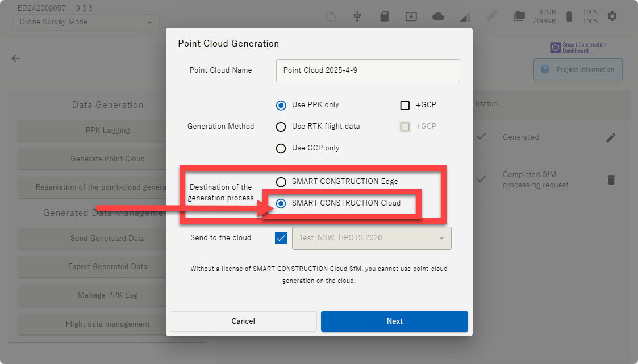638x364 pixels.
Task: Open Reservation of the point-cloud generation
Action: (x=93, y=187)
